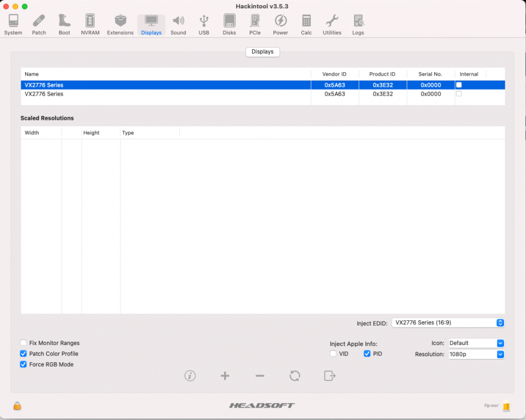526x420 pixels.
Task: Click the green zoom window button
Action: click(25, 6)
